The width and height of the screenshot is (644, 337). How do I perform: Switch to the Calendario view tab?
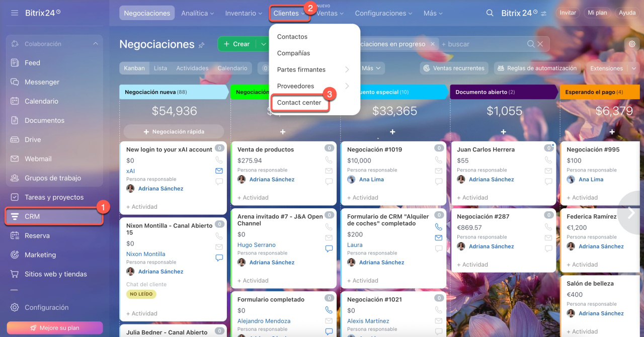click(232, 68)
